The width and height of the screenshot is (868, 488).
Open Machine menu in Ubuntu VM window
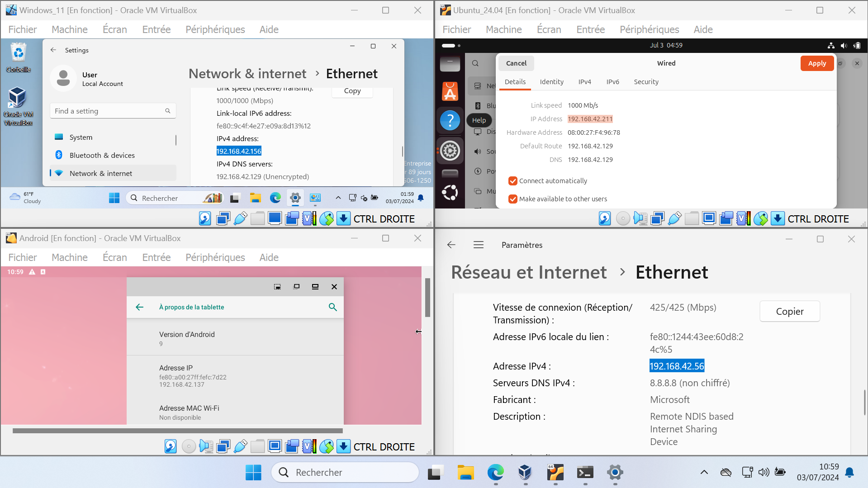[x=503, y=30]
